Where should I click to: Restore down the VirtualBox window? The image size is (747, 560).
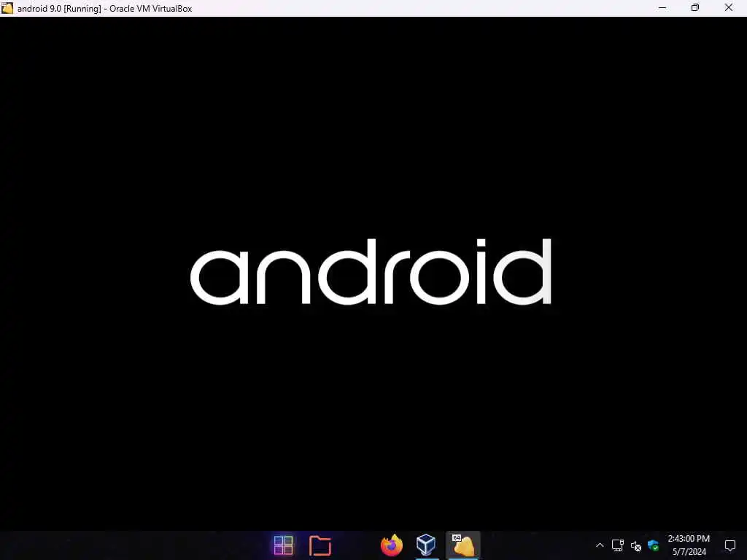tap(695, 8)
